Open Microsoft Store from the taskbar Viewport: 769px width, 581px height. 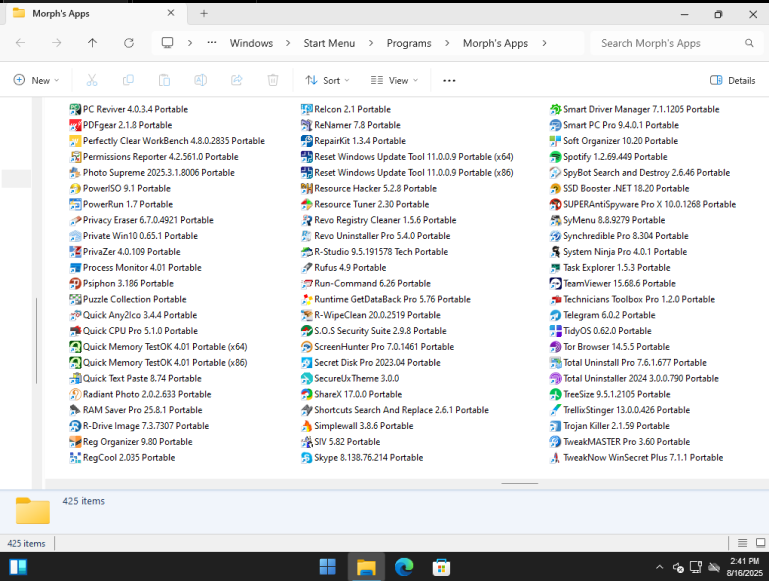[x=441, y=567]
